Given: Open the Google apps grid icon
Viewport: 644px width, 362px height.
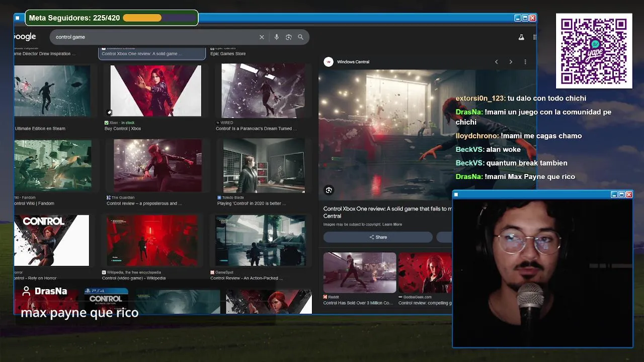Looking at the screenshot, I should pos(534,37).
